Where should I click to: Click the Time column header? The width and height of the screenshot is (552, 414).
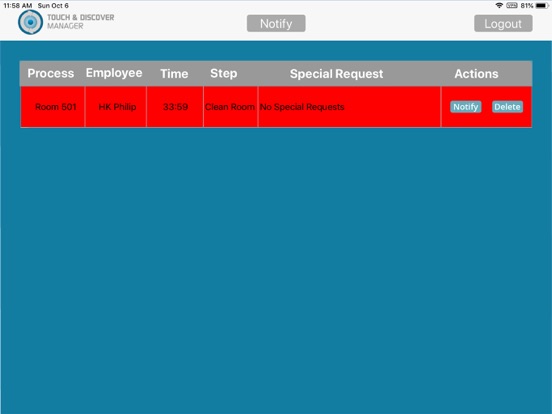click(x=174, y=74)
